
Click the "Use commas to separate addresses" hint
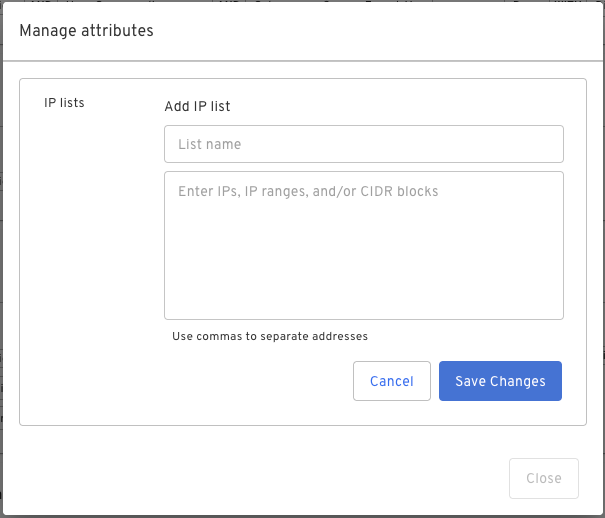tap(270, 336)
